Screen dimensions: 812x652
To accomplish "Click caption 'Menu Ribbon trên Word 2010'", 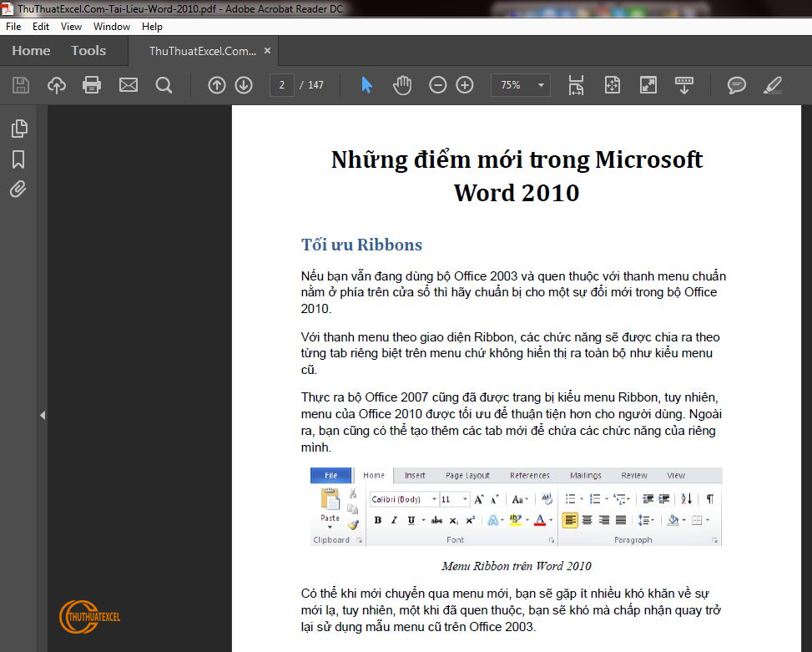I will [x=517, y=566].
